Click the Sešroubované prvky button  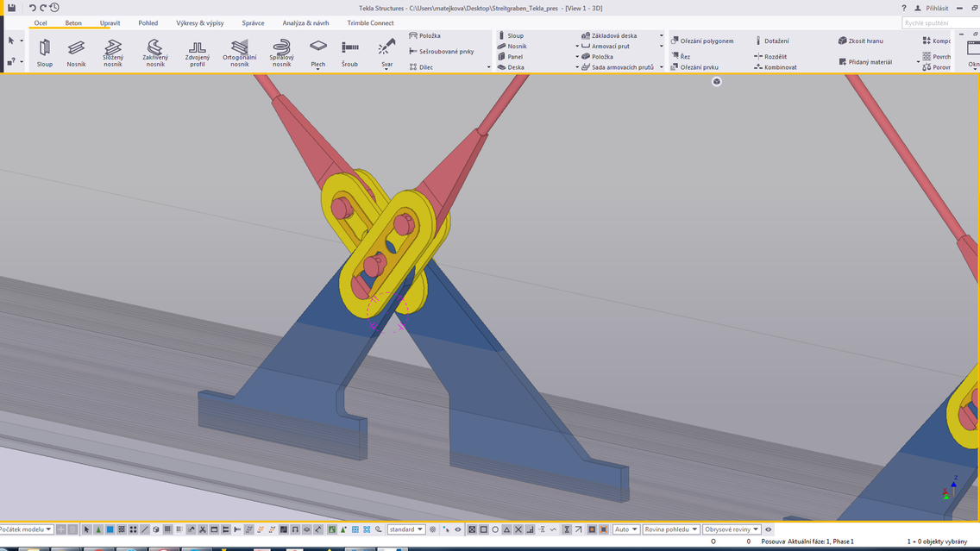(441, 51)
